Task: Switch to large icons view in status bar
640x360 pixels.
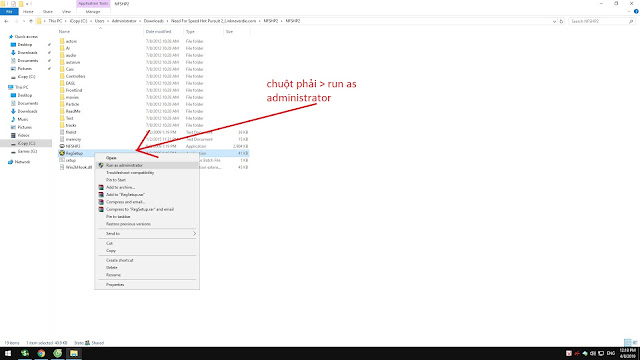Action: pos(635,342)
